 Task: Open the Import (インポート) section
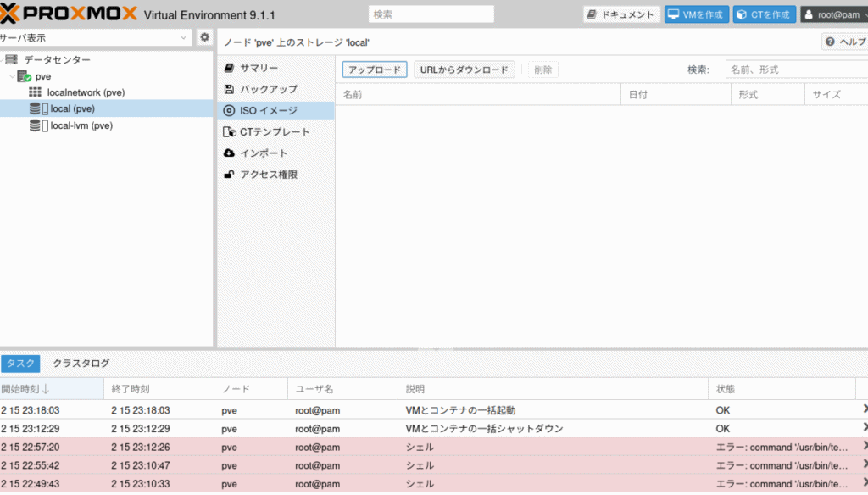point(264,153)
